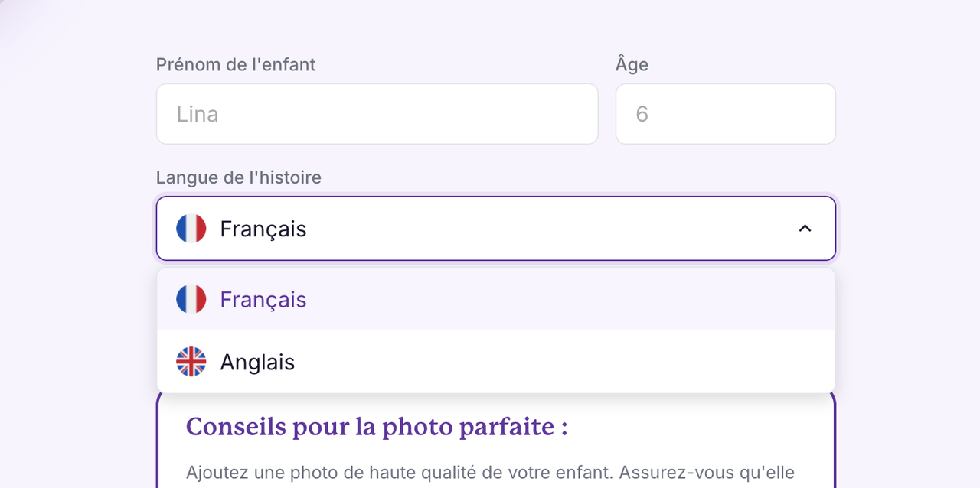Choose Anglais from the language options

[x=257, y=362]
